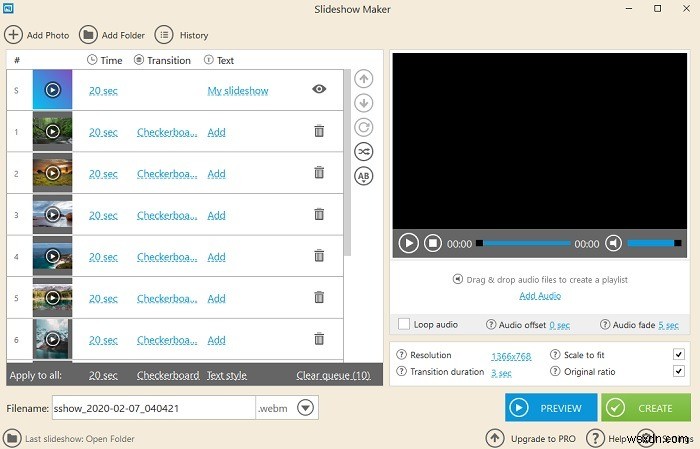Click the Add Audio link
Screen dimensions: 700x449
coord(540,295)
